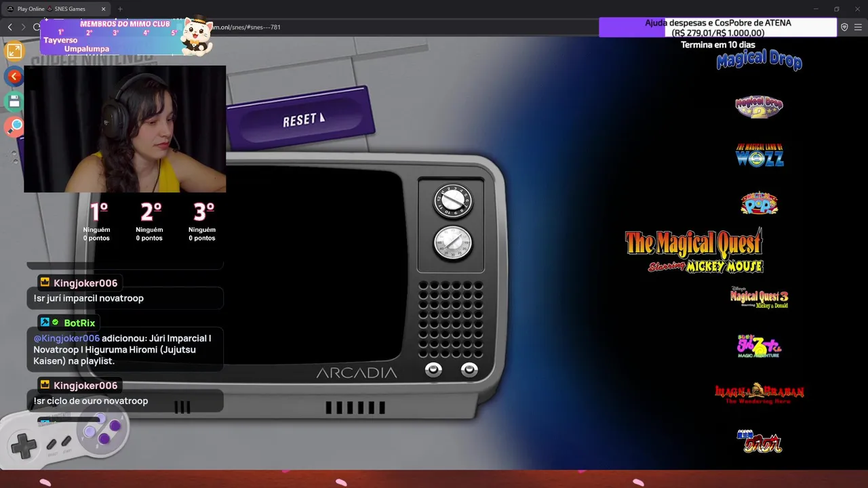Click the 3º place ranking entry

click(202, 222)
